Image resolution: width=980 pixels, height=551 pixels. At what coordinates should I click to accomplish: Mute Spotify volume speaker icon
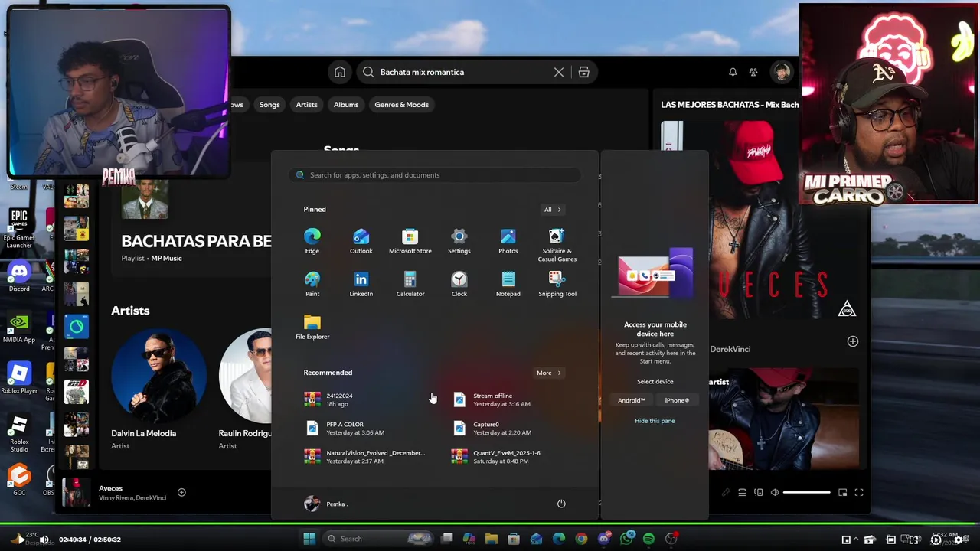point(775,493)
